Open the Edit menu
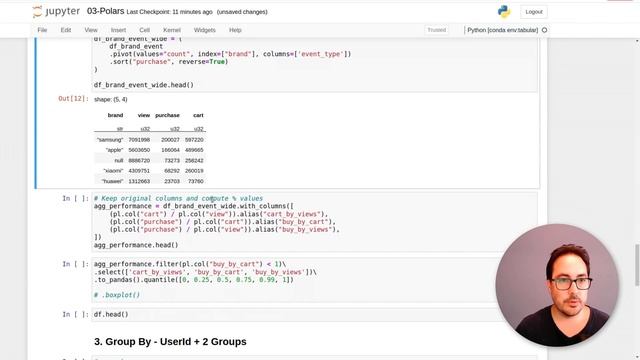This screenshot has width=640, height=360. [x=66, y=30]
